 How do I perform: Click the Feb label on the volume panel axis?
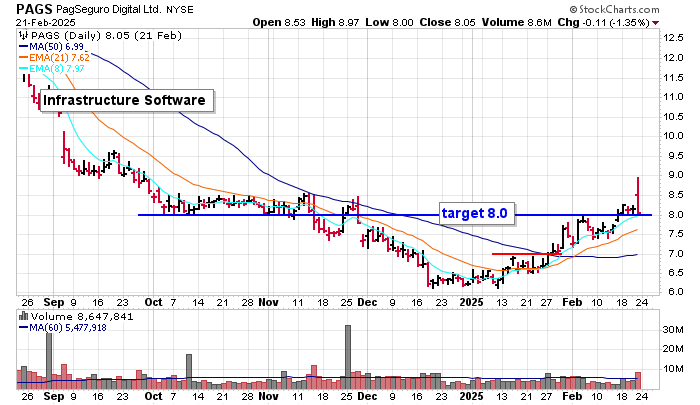click(x=572, y=396)
